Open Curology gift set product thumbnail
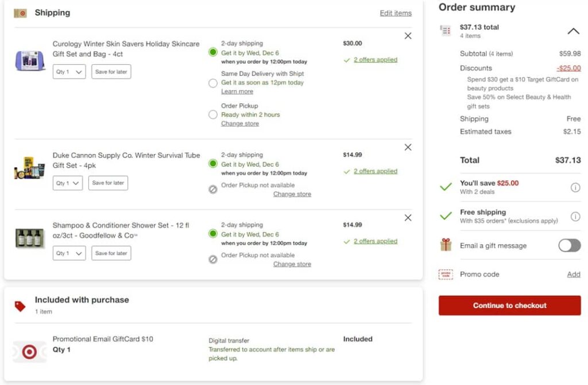 click(30, 60)
